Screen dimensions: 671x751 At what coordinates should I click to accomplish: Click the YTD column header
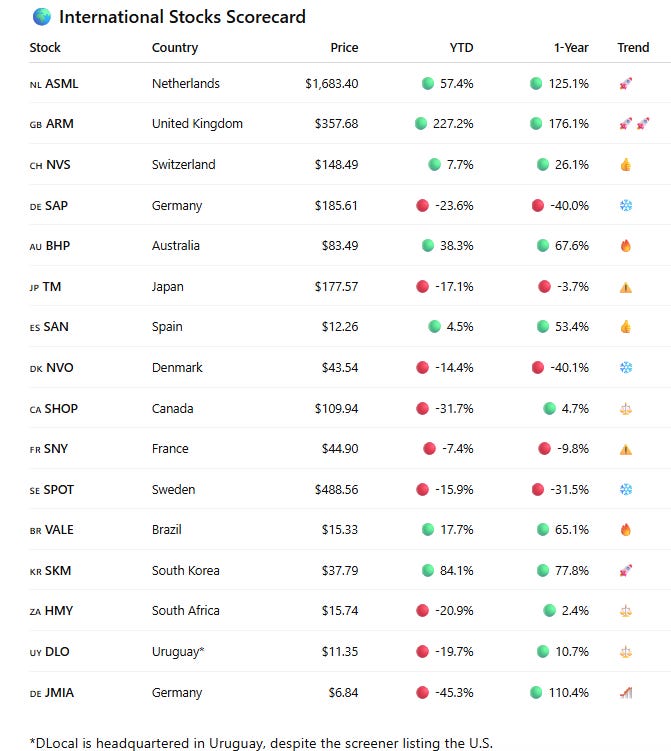pos(461,47)
